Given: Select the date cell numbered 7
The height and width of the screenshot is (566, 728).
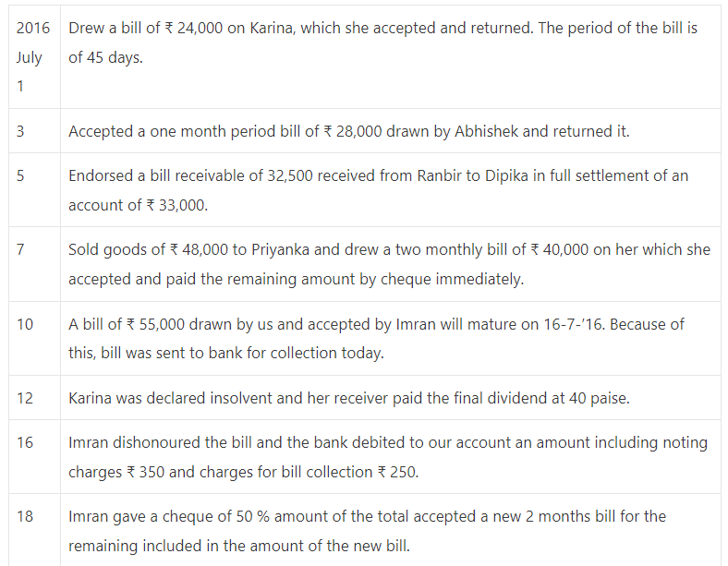Looking at the screenshot, I should (34, 264).
